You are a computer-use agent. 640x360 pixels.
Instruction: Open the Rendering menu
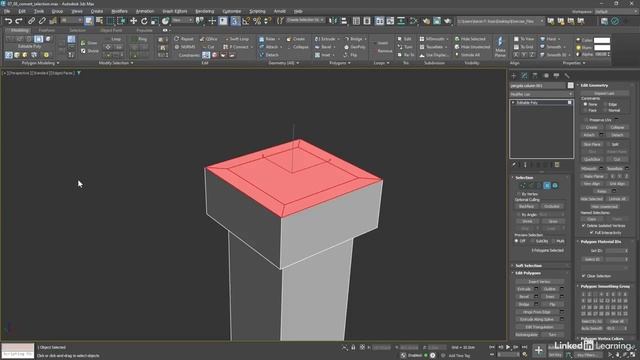point(204,11)
